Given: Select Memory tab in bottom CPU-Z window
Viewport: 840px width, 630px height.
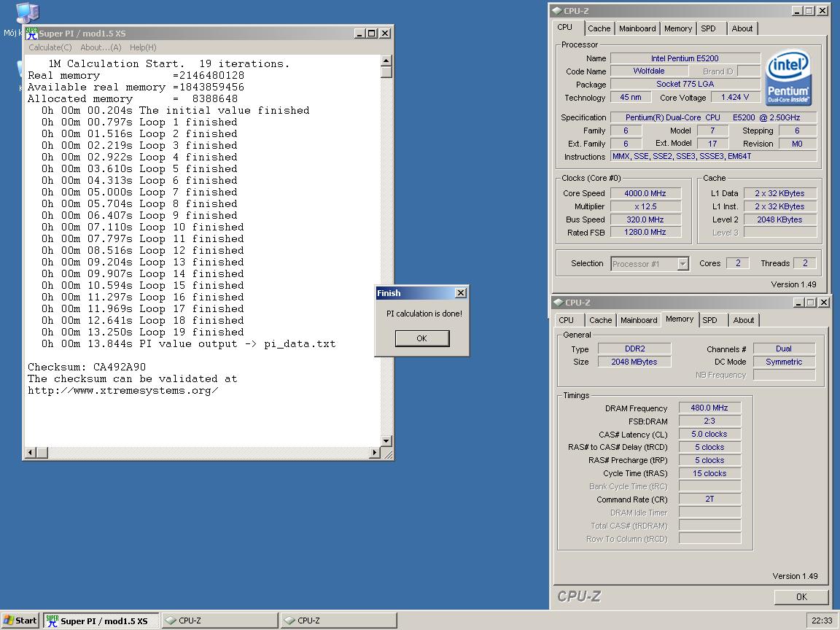Looking at the screenshot, I should pyautogui.click(x=680, y=319).
